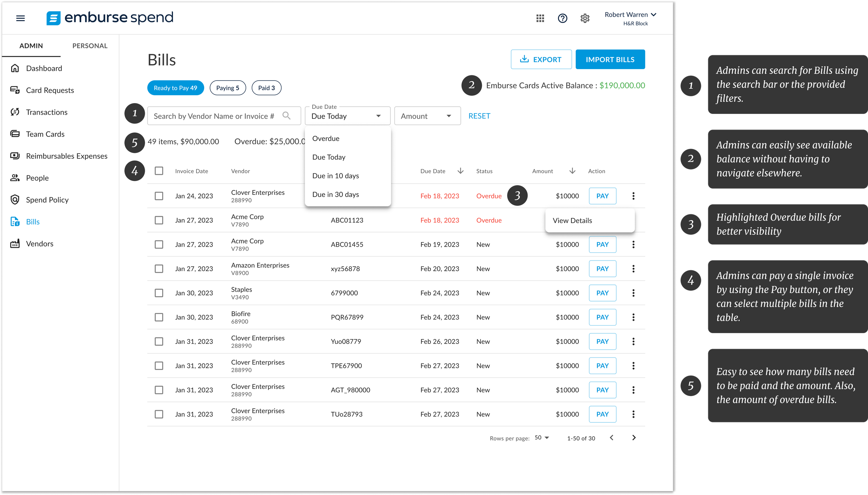Click the Spend Policy shield icon

[15, 199]
